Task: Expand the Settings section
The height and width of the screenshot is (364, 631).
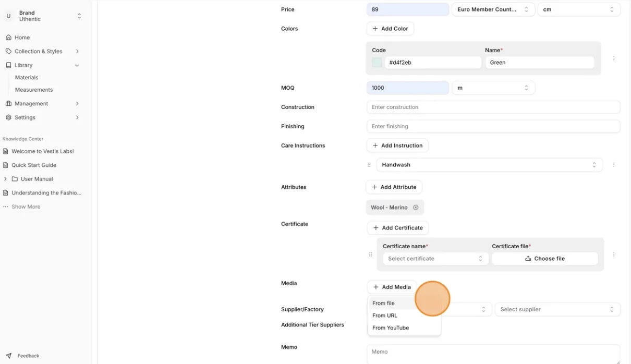Action: click(x=77, y=117)
